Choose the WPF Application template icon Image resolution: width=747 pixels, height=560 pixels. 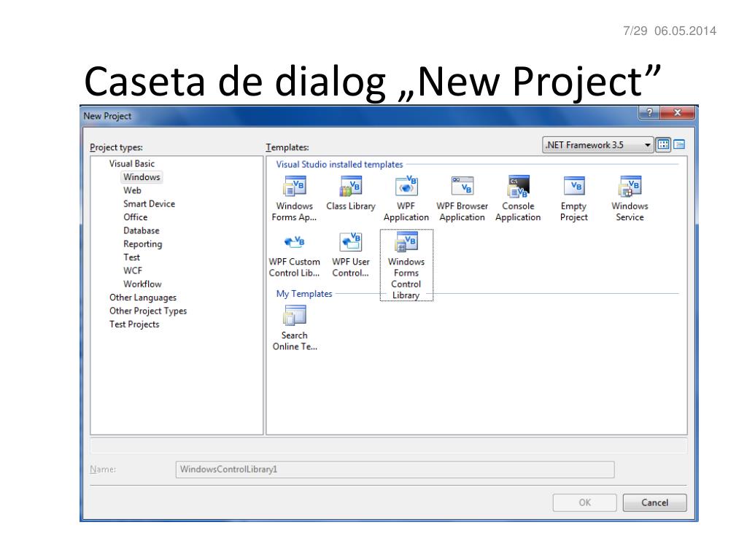406,186
